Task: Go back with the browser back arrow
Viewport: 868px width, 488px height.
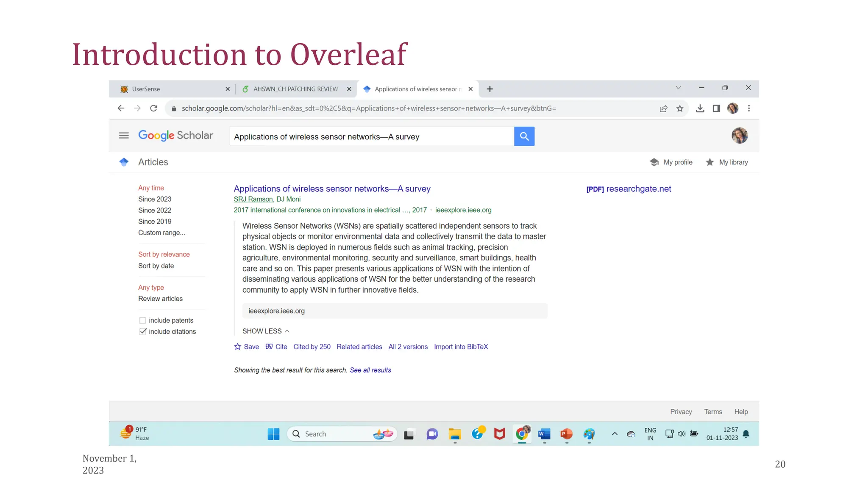Action: pyautogui.click(x=121, y=108)
